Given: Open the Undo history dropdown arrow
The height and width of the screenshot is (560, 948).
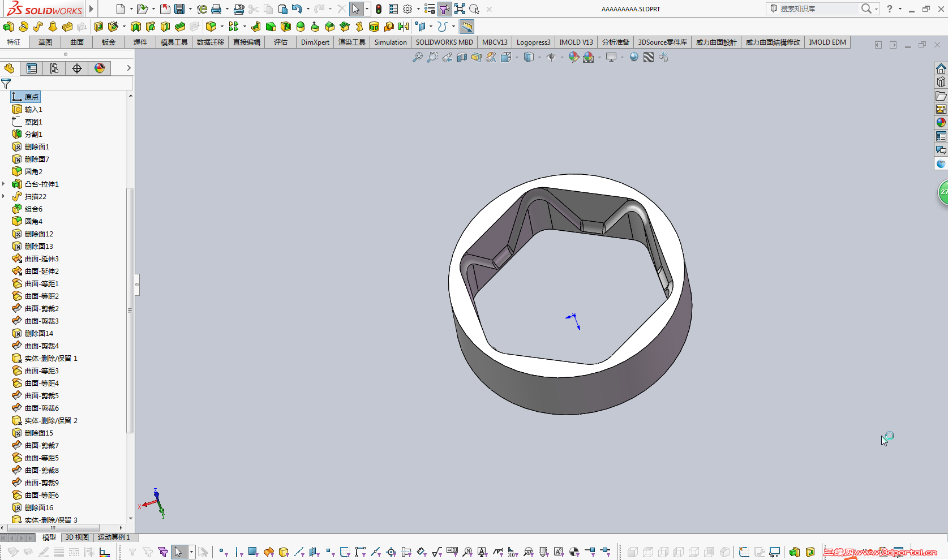Looking at the screenshot, I should coord(308,9).
